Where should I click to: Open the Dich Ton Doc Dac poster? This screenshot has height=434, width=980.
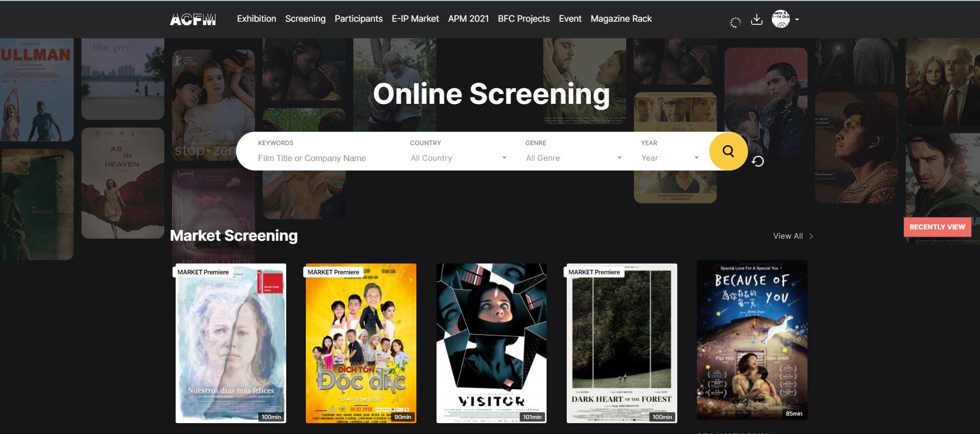click(x=361, y=343)
